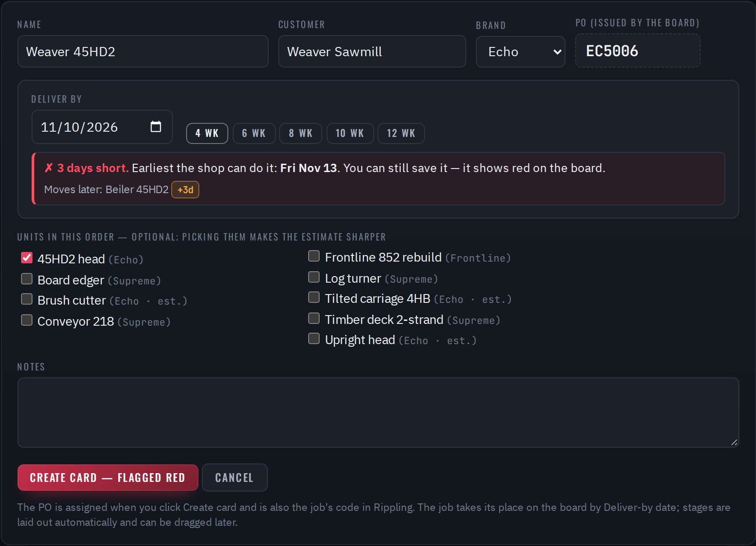Cancel the new card form
756x546 pixels.
pos(234,478)
